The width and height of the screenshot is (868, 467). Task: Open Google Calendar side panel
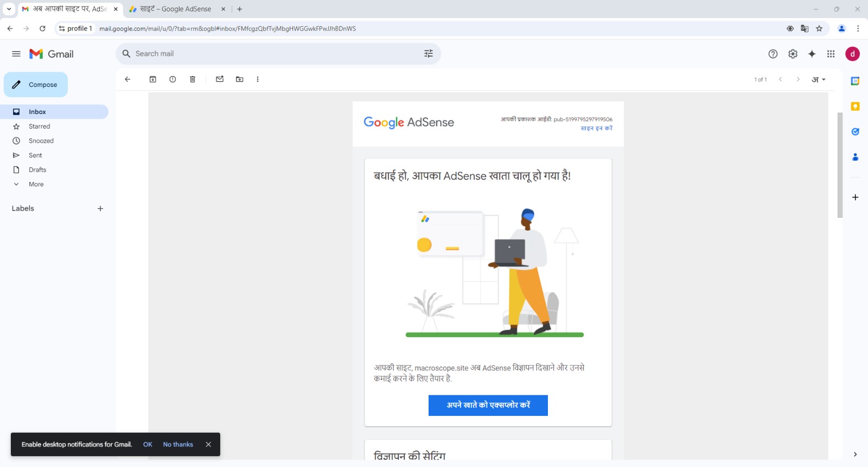(x=856, y=81)
